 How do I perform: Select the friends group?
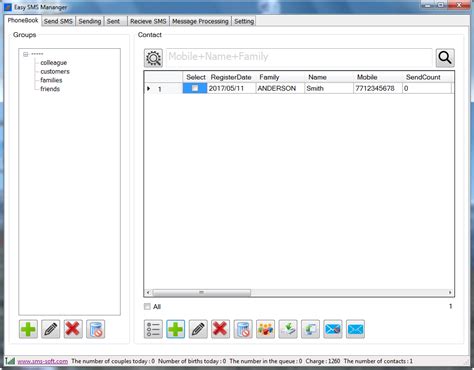pyautogui.click(x=50, y=89)
